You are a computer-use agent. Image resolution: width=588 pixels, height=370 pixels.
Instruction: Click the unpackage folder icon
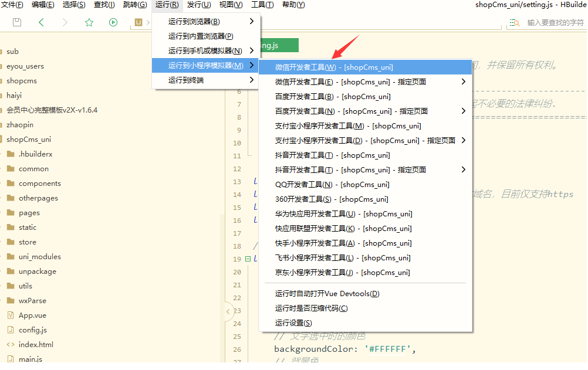click(11, 271)
